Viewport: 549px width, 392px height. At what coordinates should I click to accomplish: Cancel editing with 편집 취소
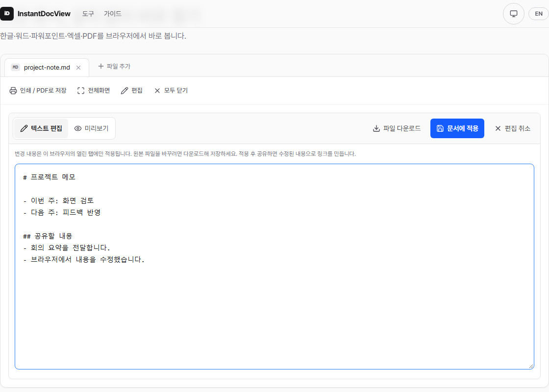(x=513, y=128)
